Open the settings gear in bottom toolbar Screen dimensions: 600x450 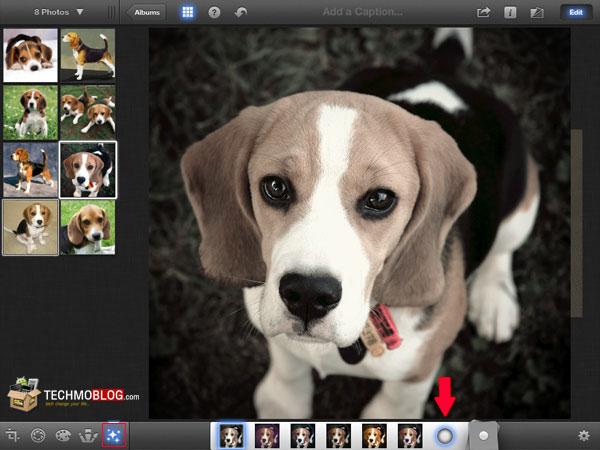584,435
